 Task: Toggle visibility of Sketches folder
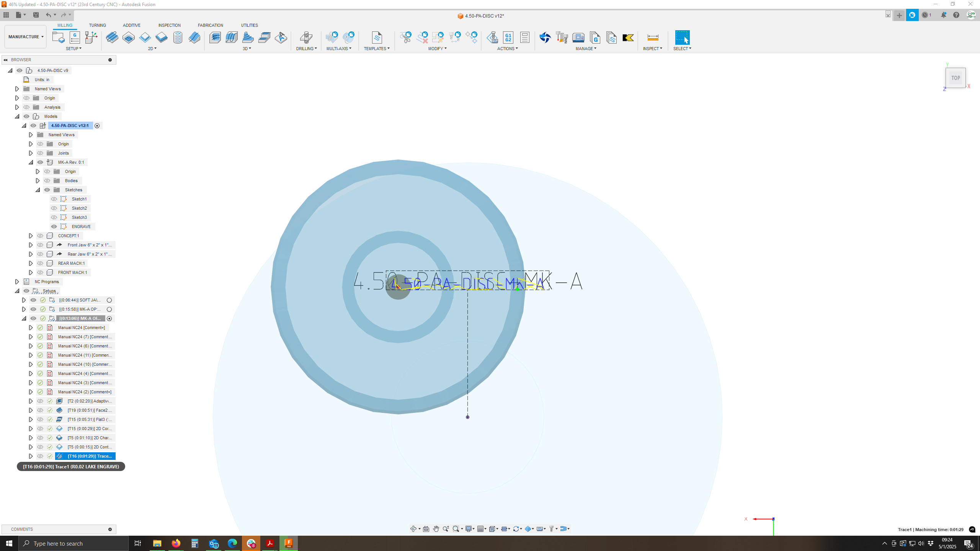(x=47, y=190)
